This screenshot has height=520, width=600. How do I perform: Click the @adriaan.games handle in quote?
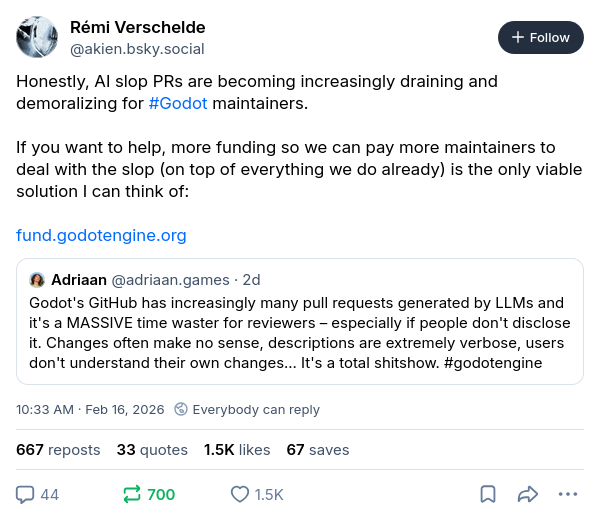(169, 280)
